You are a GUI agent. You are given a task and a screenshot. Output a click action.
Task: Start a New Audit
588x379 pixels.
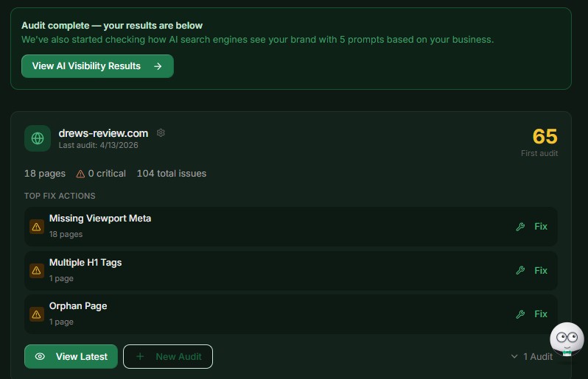pyautogui.click(x=168, y=357)
